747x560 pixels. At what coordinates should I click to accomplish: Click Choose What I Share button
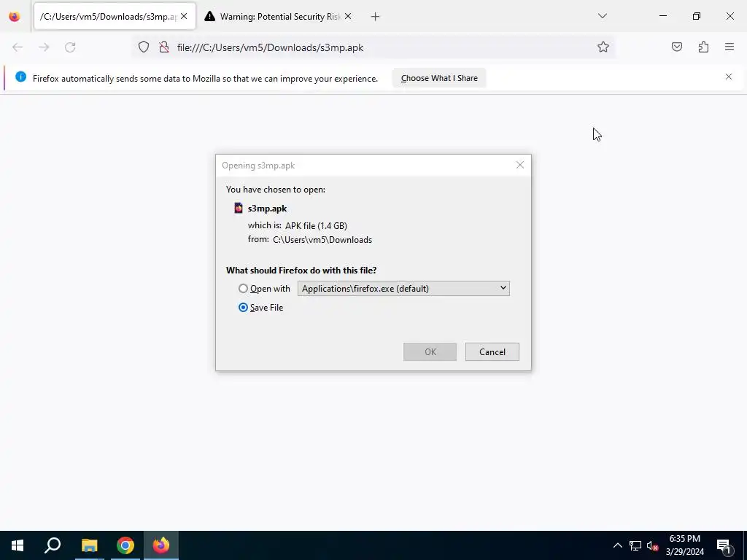pos(439,78)
